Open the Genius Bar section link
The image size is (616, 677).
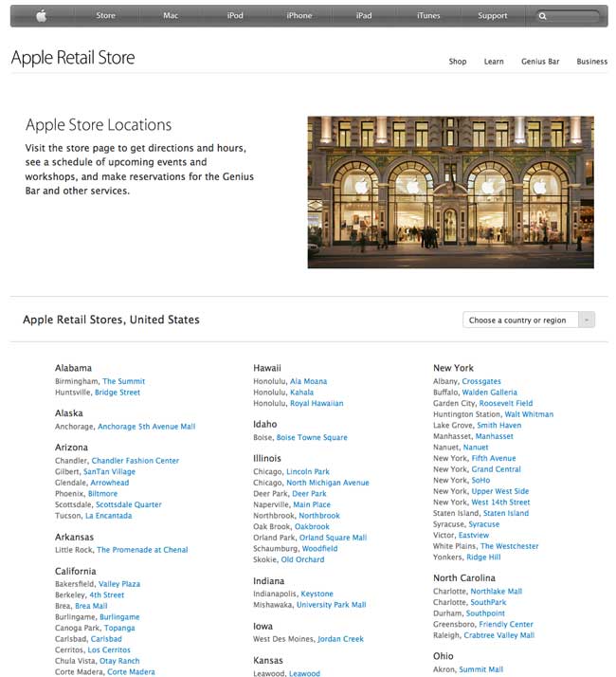click(540, 62)
